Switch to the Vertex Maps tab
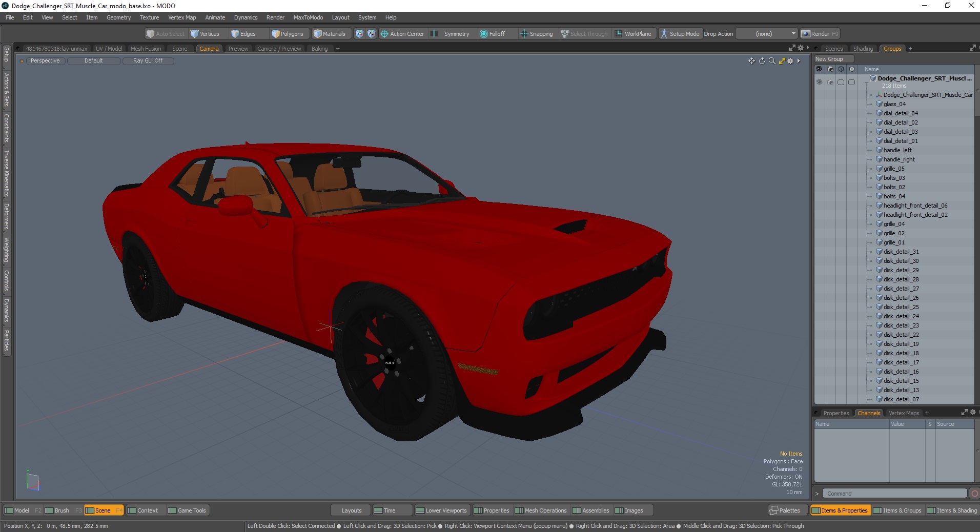 click(904, 413)
